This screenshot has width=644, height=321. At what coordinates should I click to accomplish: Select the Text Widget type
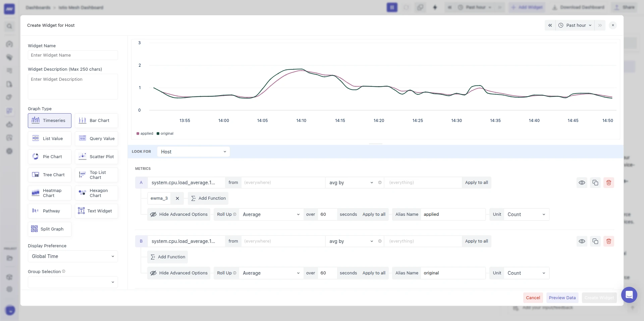pos(96,211)
